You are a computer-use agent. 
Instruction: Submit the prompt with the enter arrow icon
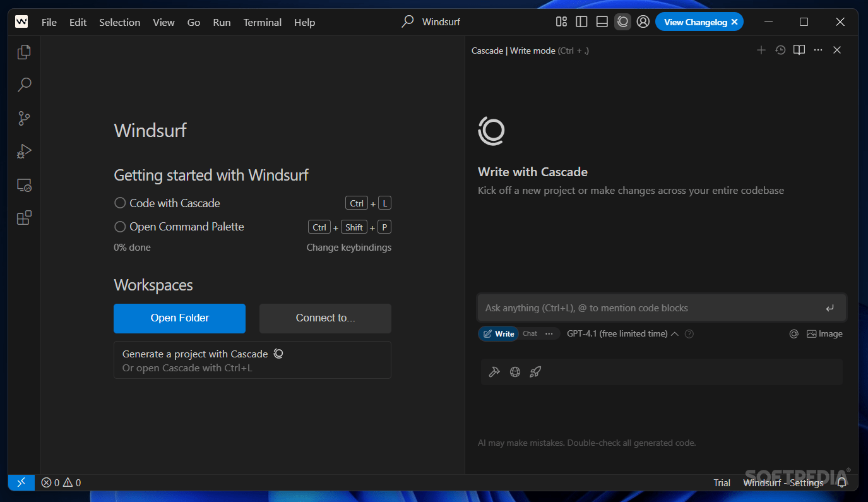tap(829, 308)
